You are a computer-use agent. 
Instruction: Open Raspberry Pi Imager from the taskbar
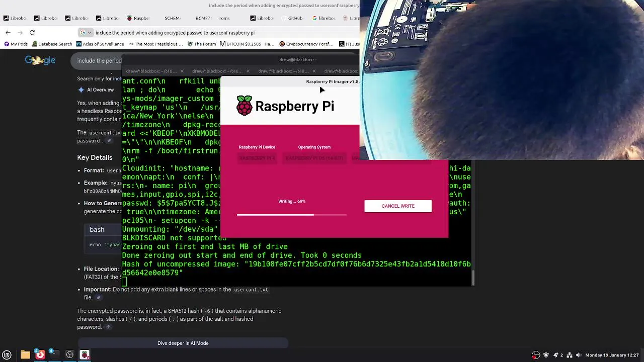(85, 355)
